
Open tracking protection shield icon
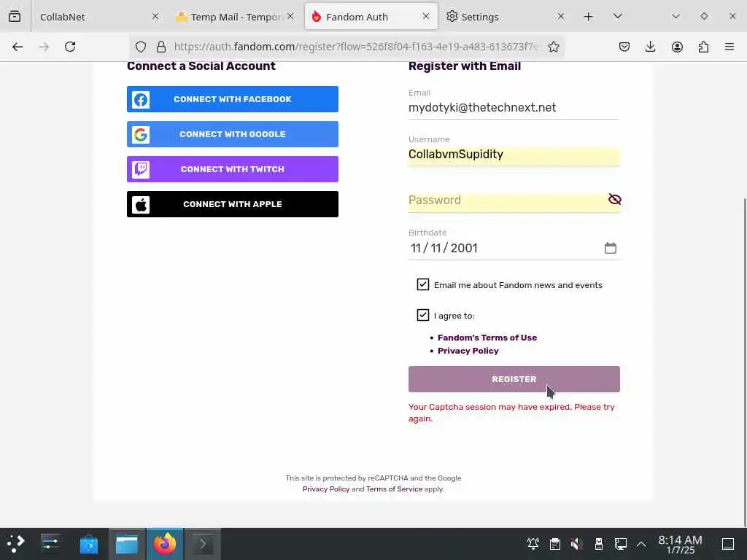tap(141, 47)
